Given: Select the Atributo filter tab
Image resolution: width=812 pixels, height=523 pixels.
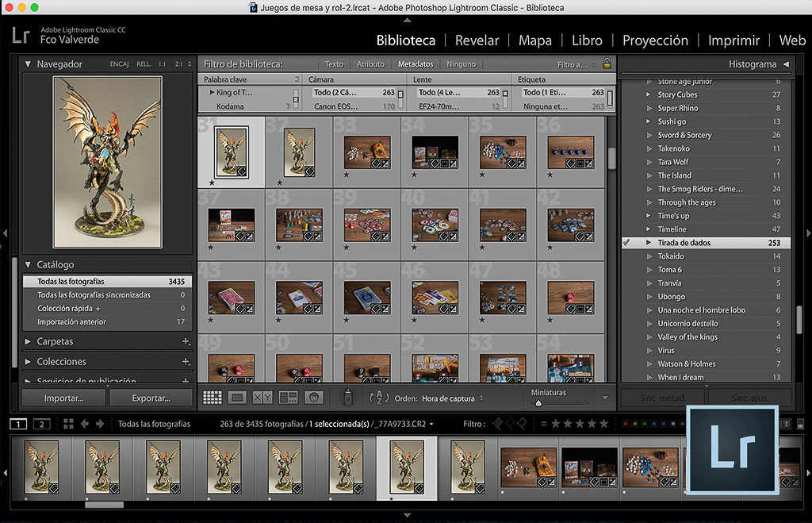Looking at the screenshot, I should pos(371,64).
